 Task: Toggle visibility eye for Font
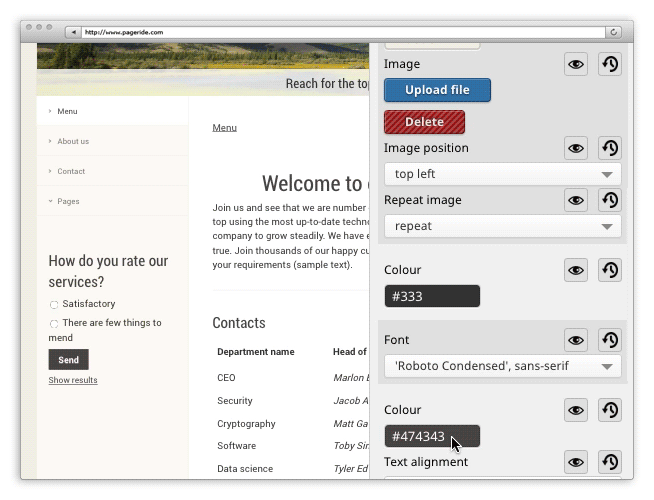pos(576,340)
